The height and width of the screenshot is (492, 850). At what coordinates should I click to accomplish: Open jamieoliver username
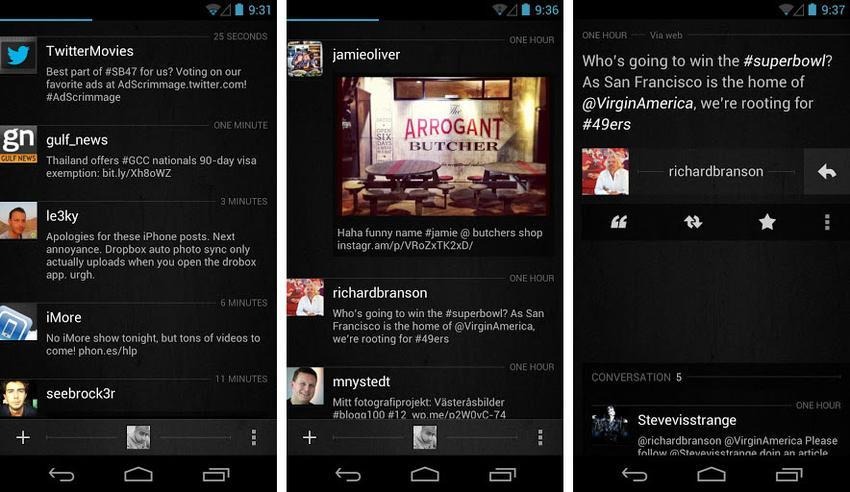(x=366, y=55)
